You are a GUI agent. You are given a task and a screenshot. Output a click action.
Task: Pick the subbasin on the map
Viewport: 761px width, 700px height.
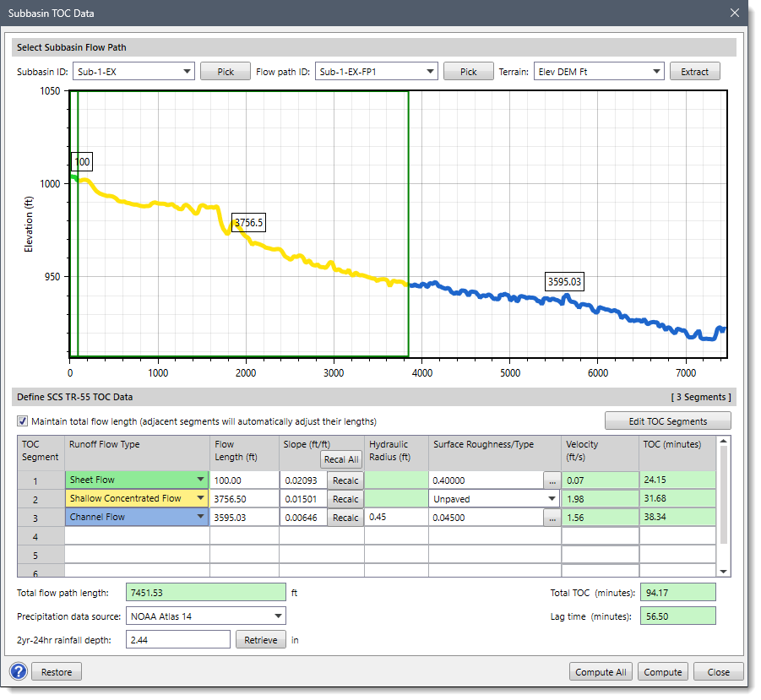[x=225, y=71]
